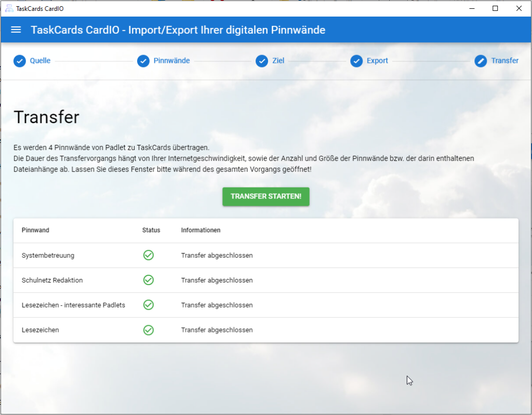The image size is (532, 415).
Task: Maximize the TaskCards CardIO window
Action: click(x=495, y=8)
